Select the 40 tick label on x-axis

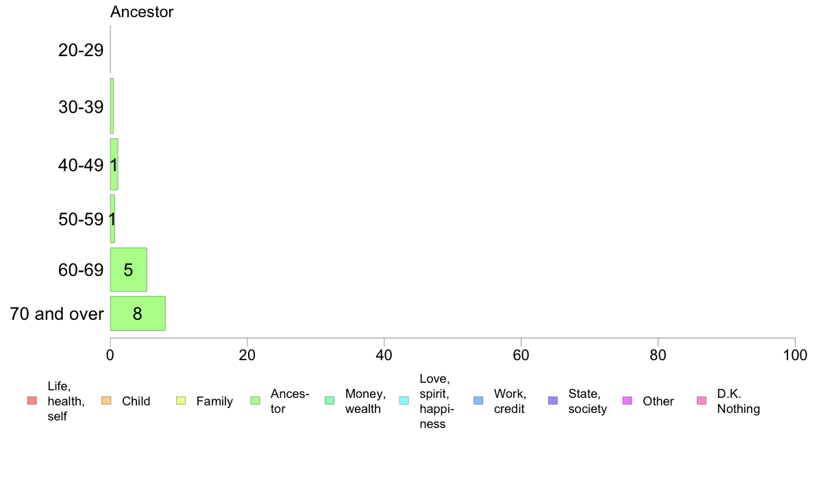pos(384,355)
